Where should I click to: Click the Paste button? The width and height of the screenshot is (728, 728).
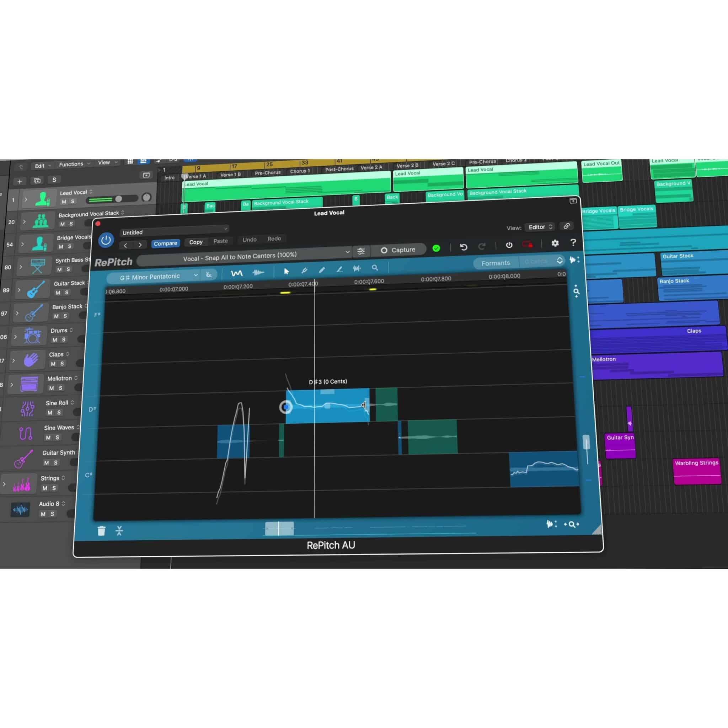[221, 241]
